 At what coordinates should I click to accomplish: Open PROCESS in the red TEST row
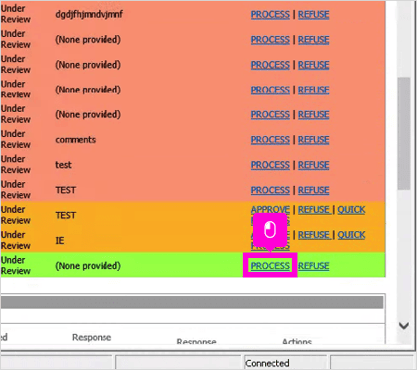270,190
